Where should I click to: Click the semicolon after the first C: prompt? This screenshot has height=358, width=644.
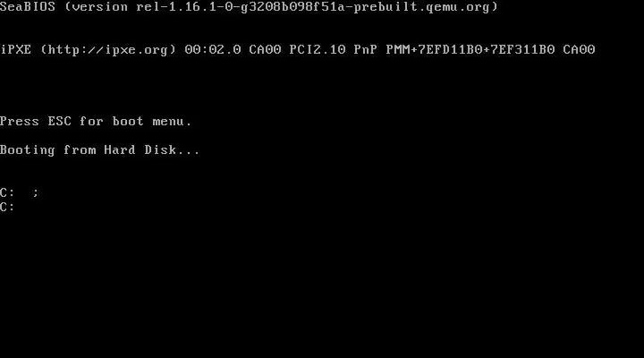(36, 192)
